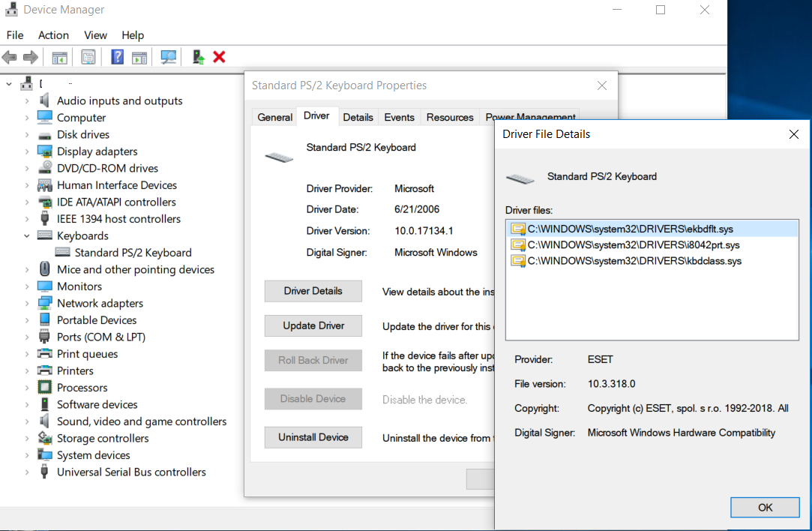Click the Ports (COM & LPT) icon
The width and height of the screenshot is (812, 531).
pyautogui.click(x=45, y=337)
